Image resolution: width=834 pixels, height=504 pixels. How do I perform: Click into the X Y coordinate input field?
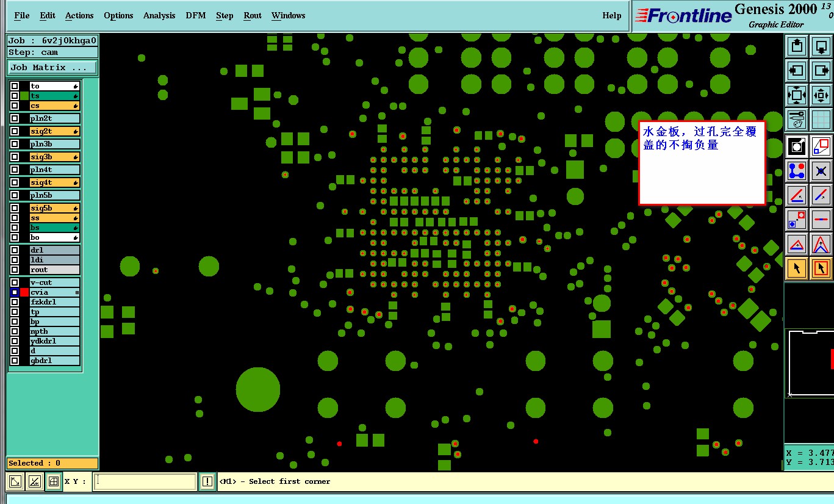pyautogui.click(x=145, y=481)
